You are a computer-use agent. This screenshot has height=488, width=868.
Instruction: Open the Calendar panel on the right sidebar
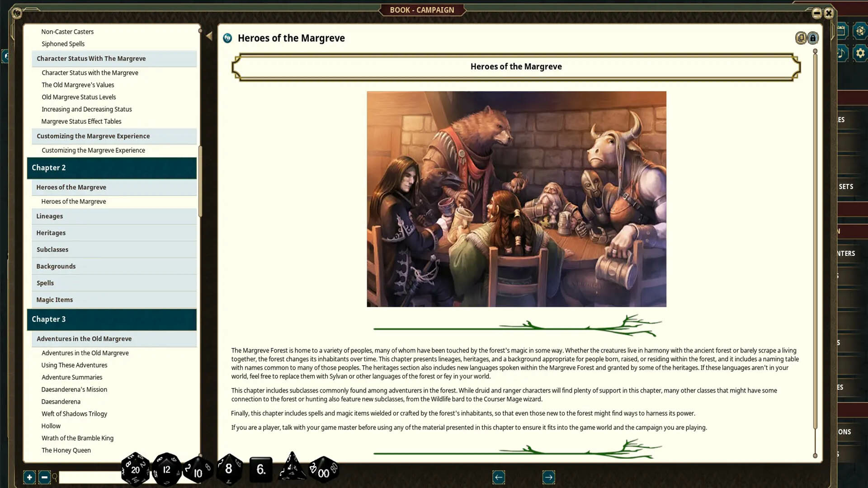(841, 31)
